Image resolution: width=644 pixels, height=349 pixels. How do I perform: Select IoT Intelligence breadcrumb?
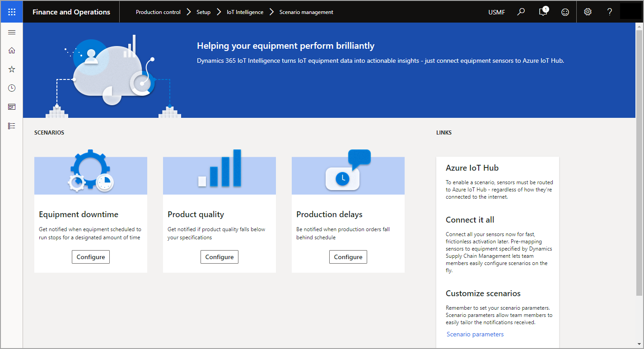245,12
